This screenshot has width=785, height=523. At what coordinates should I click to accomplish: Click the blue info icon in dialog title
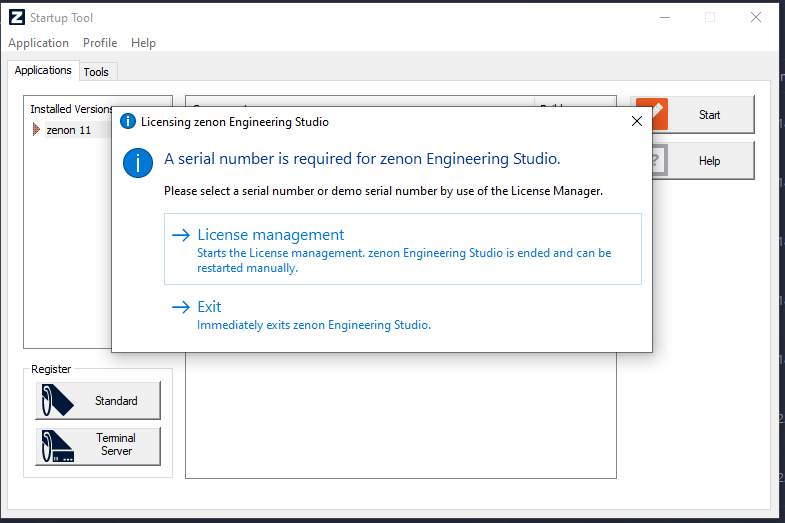coord(128,121)
